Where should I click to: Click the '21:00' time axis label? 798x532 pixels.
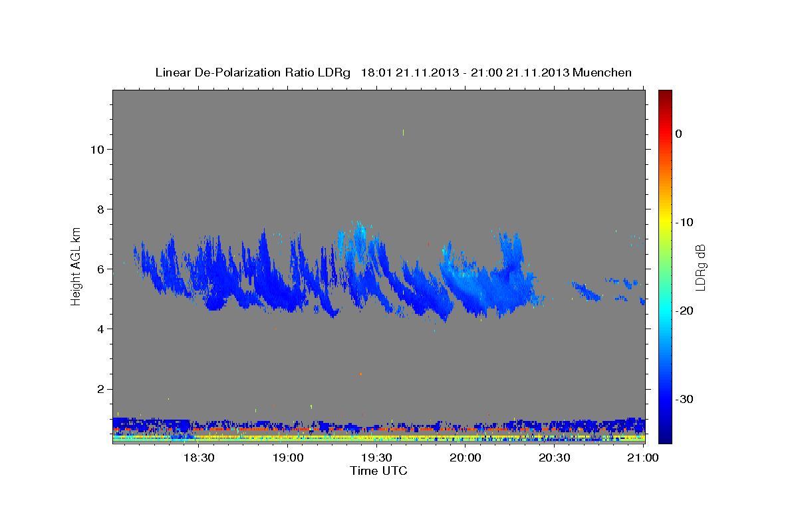(643, 458)
